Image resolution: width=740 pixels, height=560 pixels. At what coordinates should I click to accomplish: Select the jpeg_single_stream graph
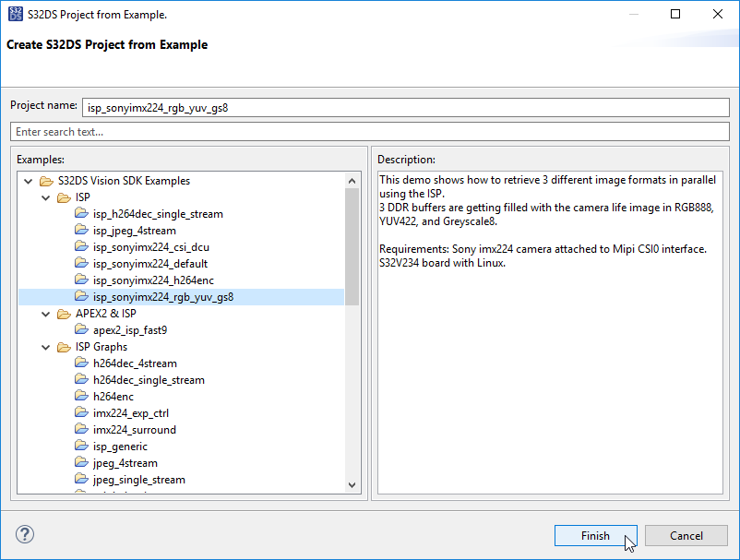click(x=139, y=480)
